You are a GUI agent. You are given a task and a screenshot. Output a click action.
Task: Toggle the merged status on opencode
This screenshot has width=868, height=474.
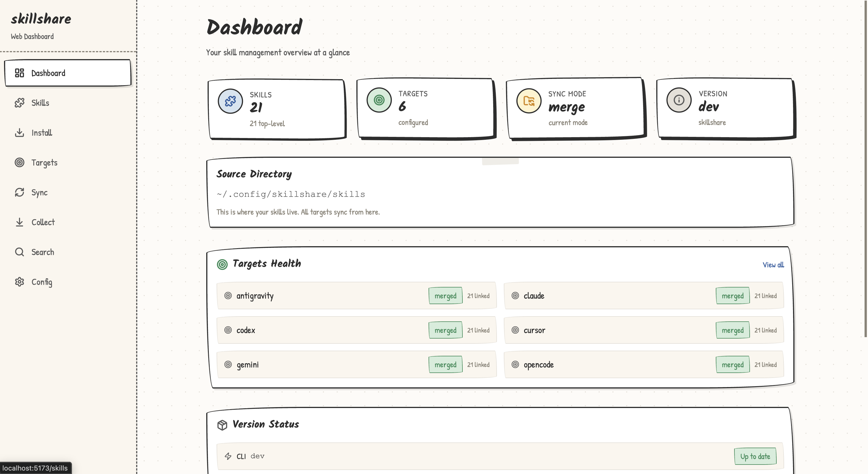tap(733, 364)
